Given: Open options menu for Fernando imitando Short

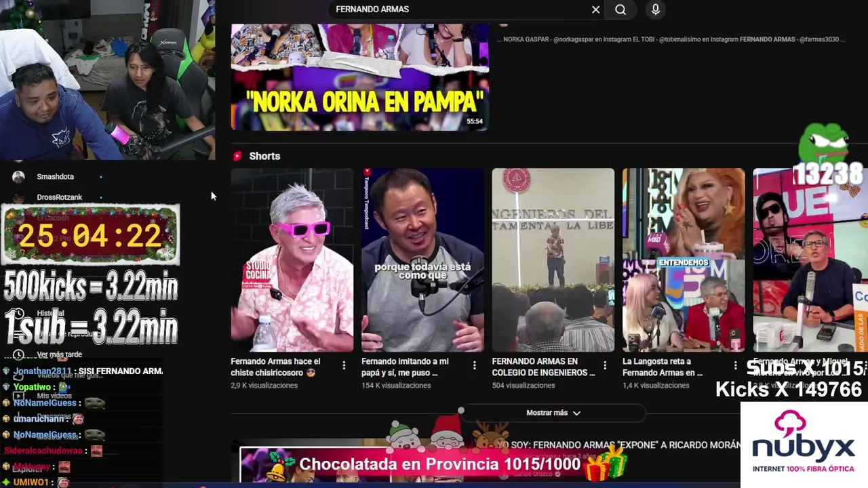Looking at the screenshot, I should coord(474,366).
